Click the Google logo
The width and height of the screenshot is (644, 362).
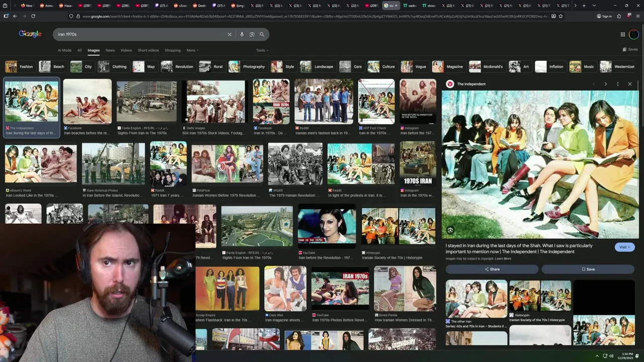click(x=30, y=34)
